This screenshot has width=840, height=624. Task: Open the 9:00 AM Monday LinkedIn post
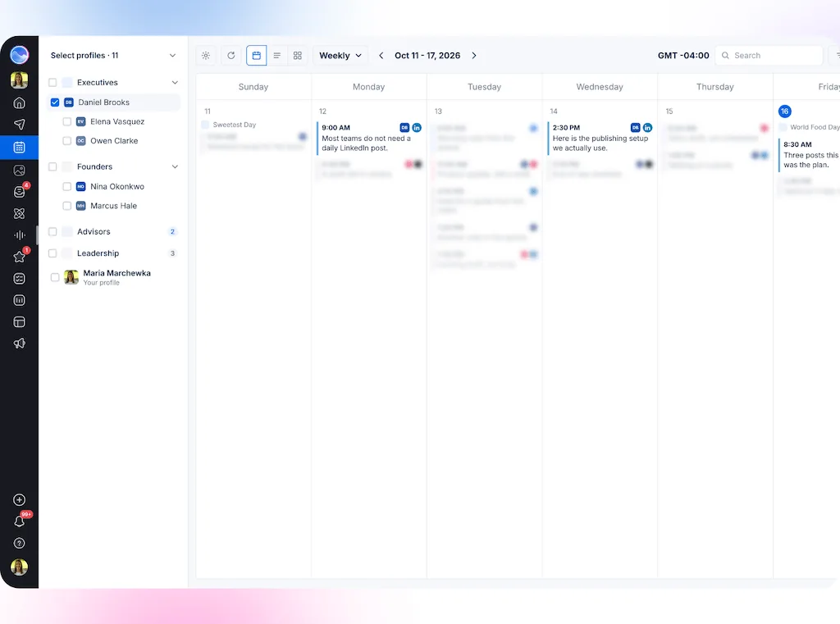click(x=370, y=138)
